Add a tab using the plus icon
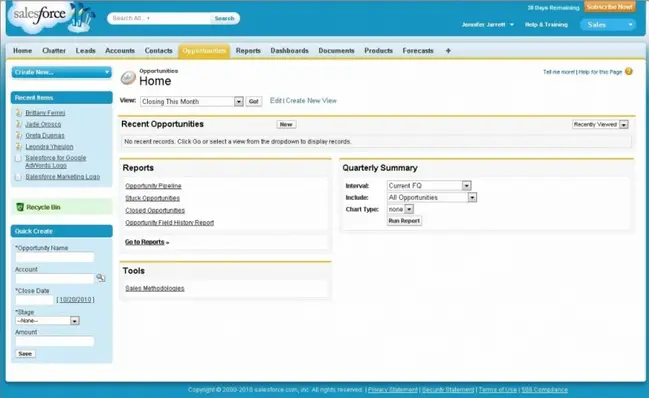Screen dimensions: 649x398 click(448, 50)
